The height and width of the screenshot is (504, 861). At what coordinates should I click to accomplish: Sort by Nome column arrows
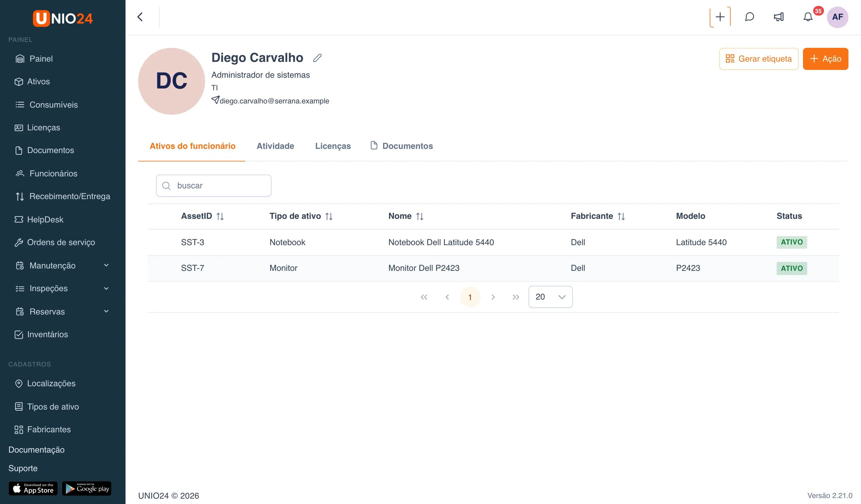click(x=420, y=216)
